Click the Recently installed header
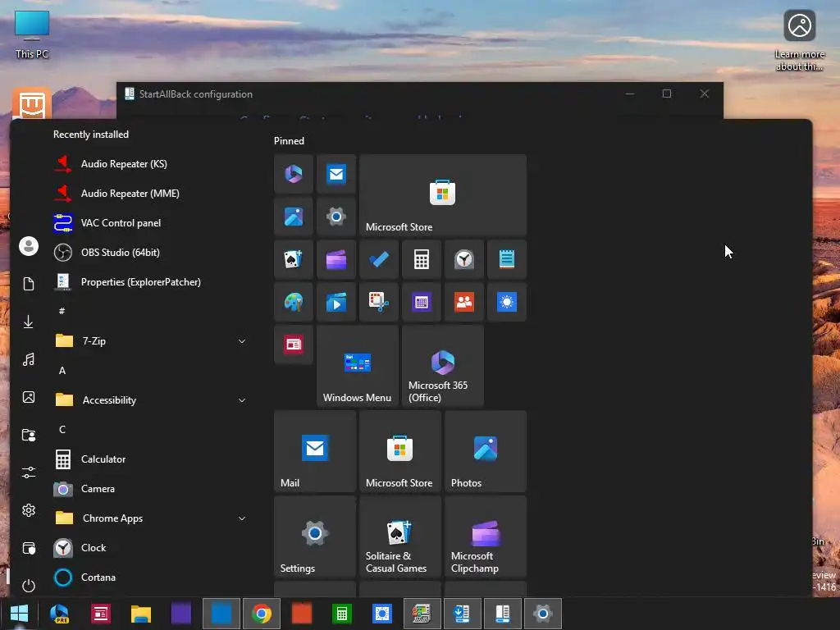The width and height of the screenshot is (840, 630). click(x=90, y=135)
